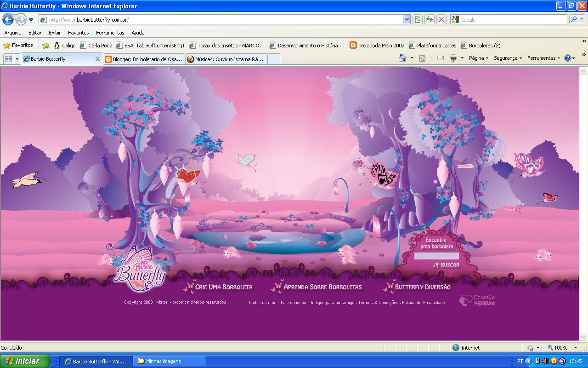Open Ferramentas command bar dropdown
Viewport: 588px width, 368px height.
click(543, 58)
